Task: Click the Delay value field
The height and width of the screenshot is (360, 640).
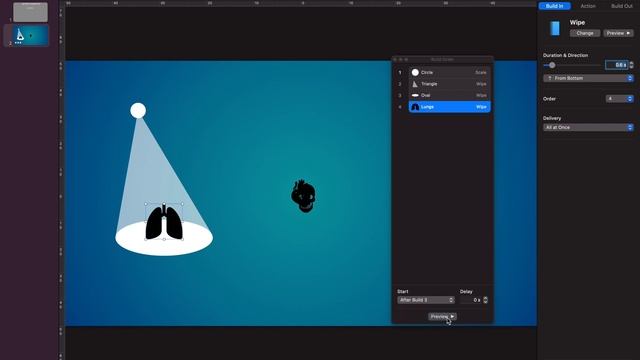Action: click(x=471, y=300)
